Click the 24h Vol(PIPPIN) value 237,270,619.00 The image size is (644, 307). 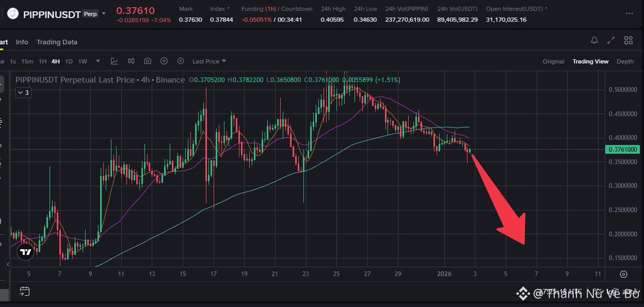click(x=407, y=20)
